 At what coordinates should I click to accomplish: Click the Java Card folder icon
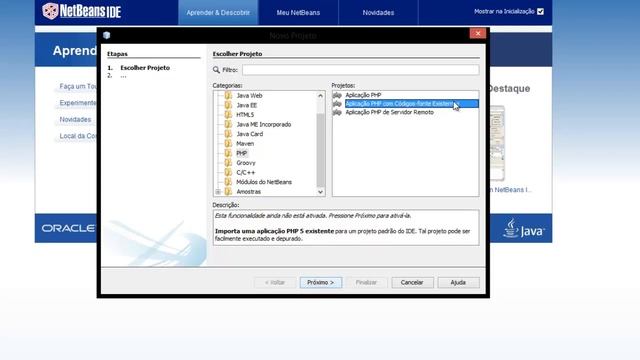228,134
